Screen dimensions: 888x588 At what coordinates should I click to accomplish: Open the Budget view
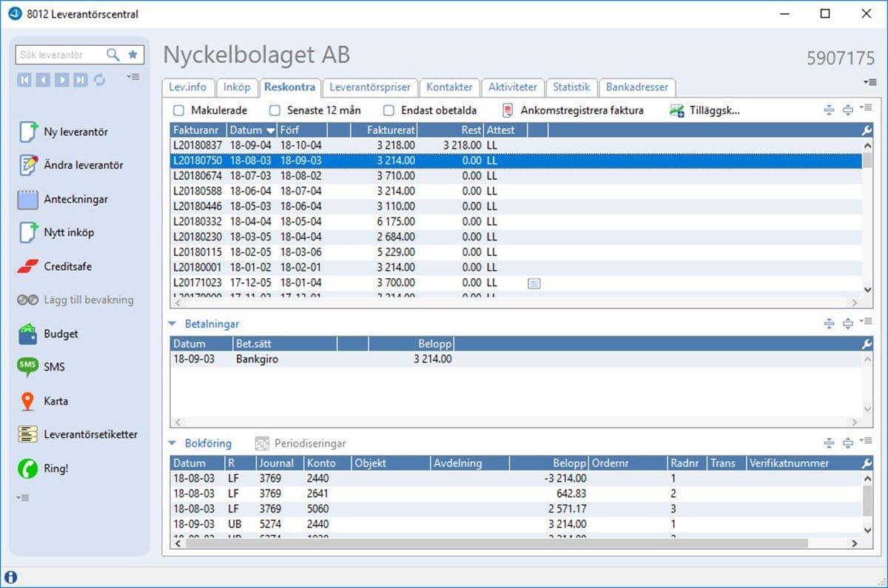click(48, 334)
